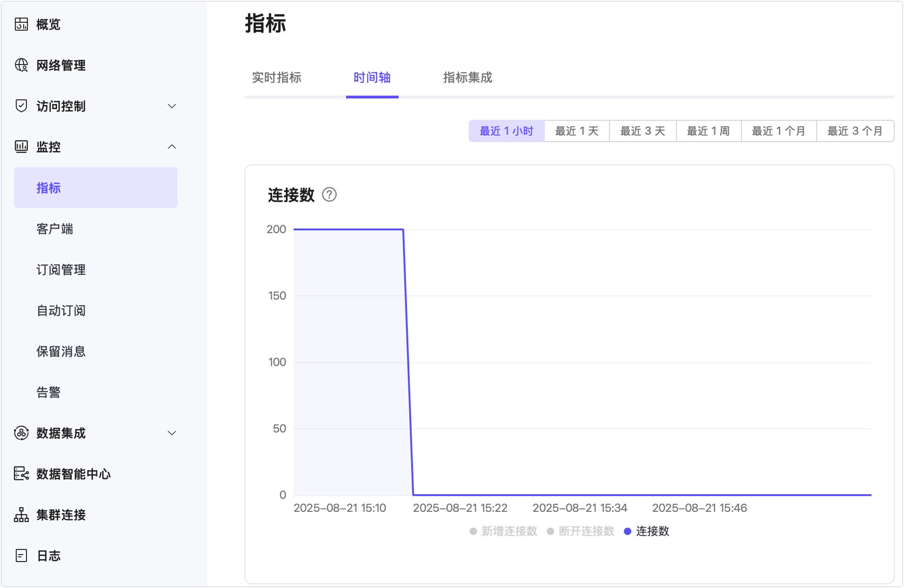The height and width of the screenshot is (588, 904).
Task: Open 日志 logs via its icon
Action: tap(20, 556)
